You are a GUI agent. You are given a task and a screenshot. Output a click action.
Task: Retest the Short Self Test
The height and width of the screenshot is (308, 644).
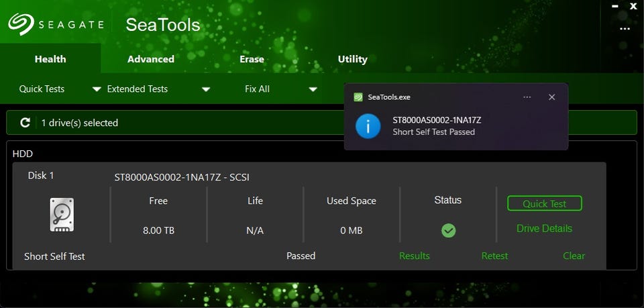click(494, 256)
